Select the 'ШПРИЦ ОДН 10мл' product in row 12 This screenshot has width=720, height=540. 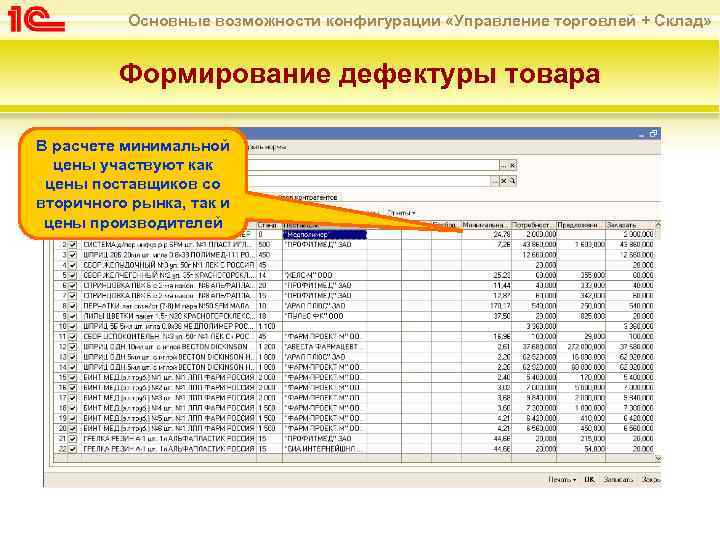coord(168,347)
